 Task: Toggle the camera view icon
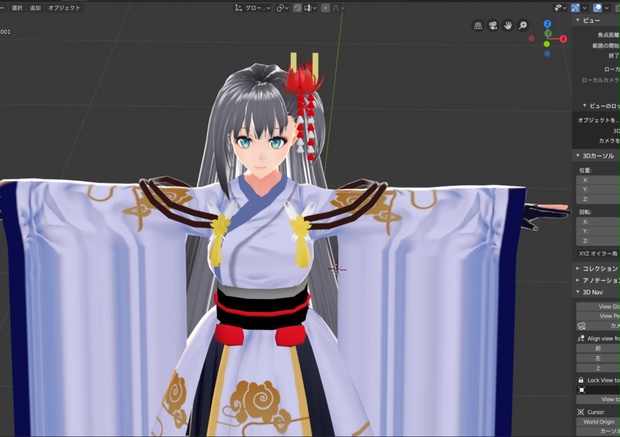[493, 26]
